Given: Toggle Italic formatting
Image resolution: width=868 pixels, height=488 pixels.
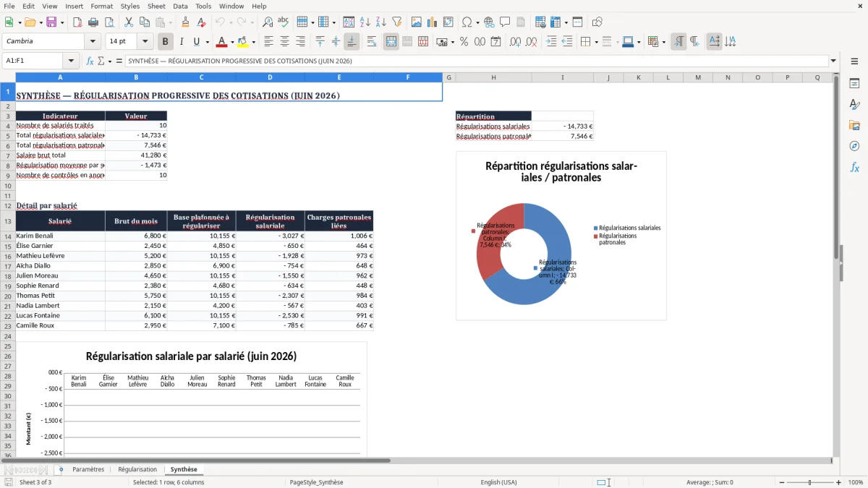Looking at the screenshot, I should 182,42.
